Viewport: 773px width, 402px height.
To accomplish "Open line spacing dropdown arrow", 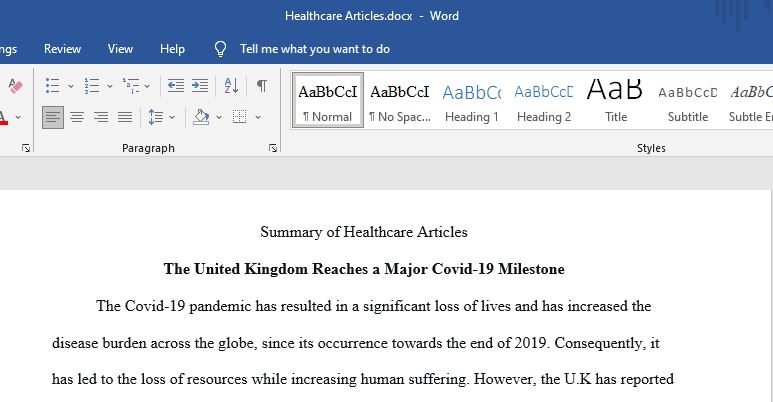I will click(172, 117).
